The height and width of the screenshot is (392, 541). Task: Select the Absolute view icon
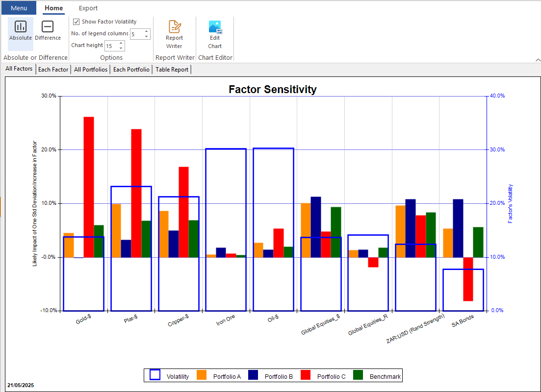[21, 26]
